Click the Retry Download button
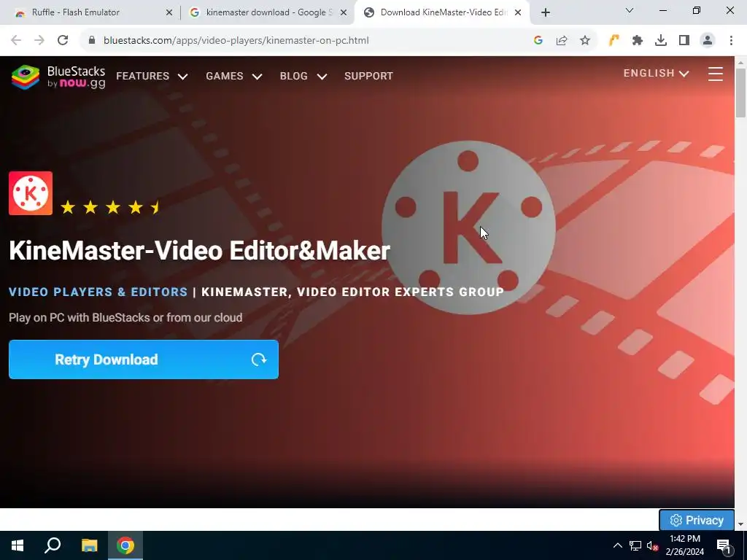The height and width of the screenshot is (560, 747). point(144,359)
